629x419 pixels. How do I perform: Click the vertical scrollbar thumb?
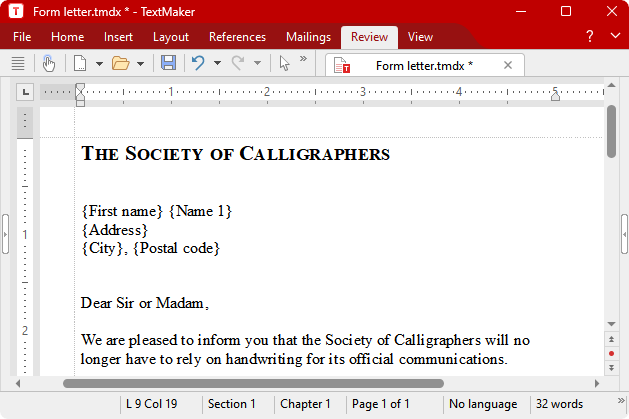click(611, 132)
